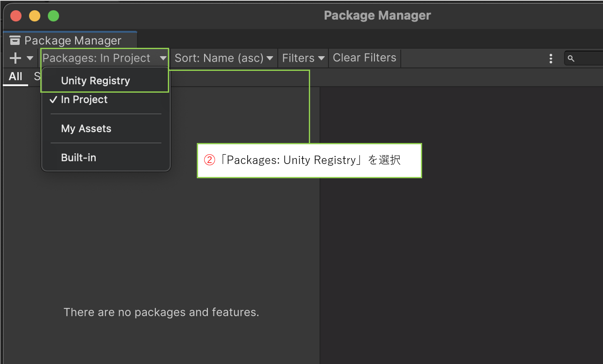Close the window with the red button
The width and height of the screenshot is (603, 364).
(x=16, y=16)
